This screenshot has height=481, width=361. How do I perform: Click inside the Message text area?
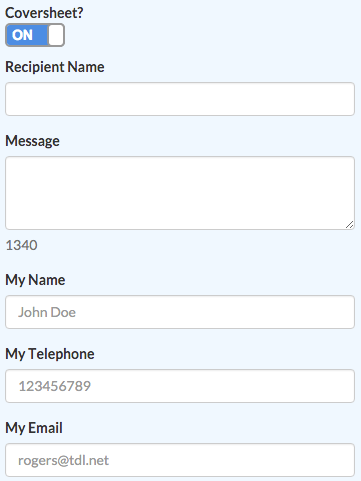180,193
